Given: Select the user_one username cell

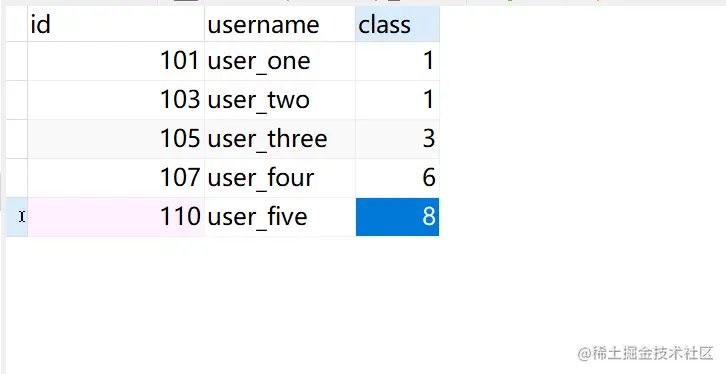Looking at the screenshot, I should 280,61.
